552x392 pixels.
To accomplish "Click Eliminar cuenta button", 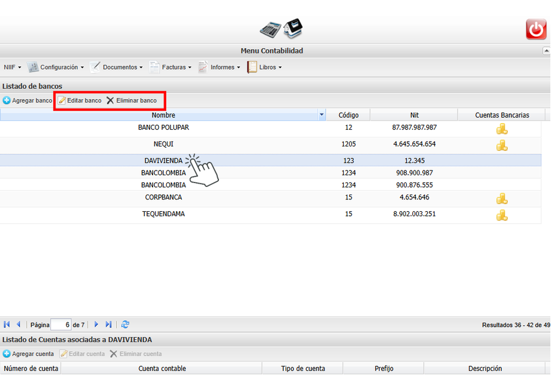I will point(136,354).
